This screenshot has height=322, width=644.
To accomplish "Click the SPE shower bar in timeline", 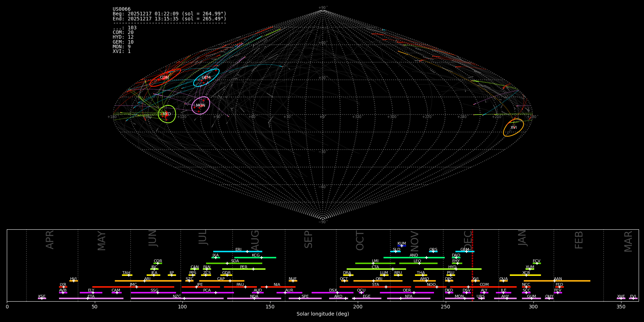I will (305, 298).
